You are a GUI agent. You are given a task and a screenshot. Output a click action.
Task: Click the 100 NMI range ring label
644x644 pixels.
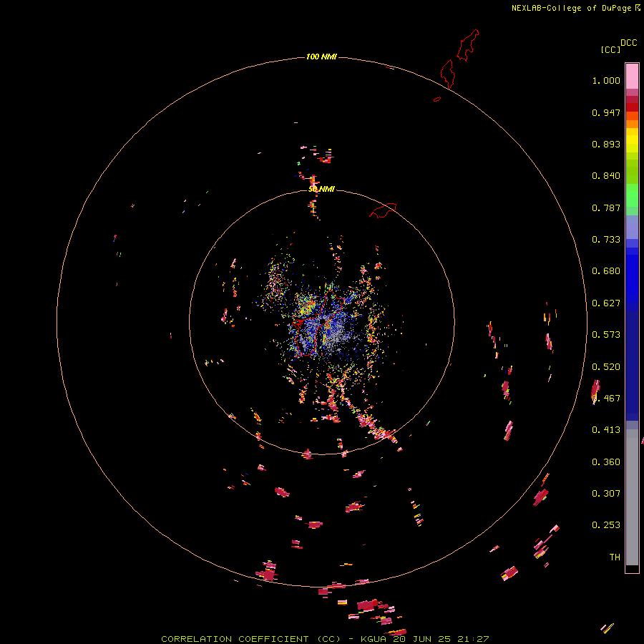321,57
